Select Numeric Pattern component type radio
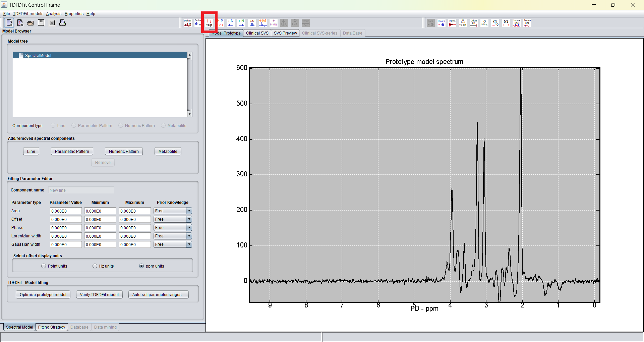The image size is (644, 342). point(121,126)
